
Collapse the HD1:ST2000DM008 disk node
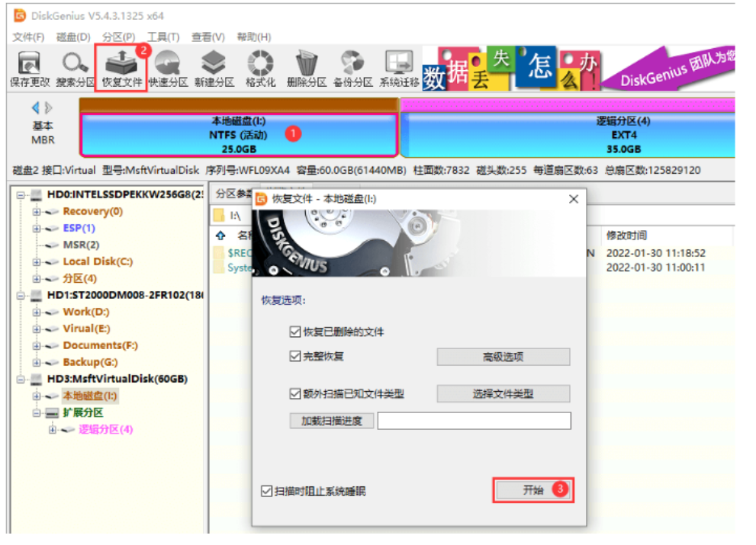click(21, 296)
